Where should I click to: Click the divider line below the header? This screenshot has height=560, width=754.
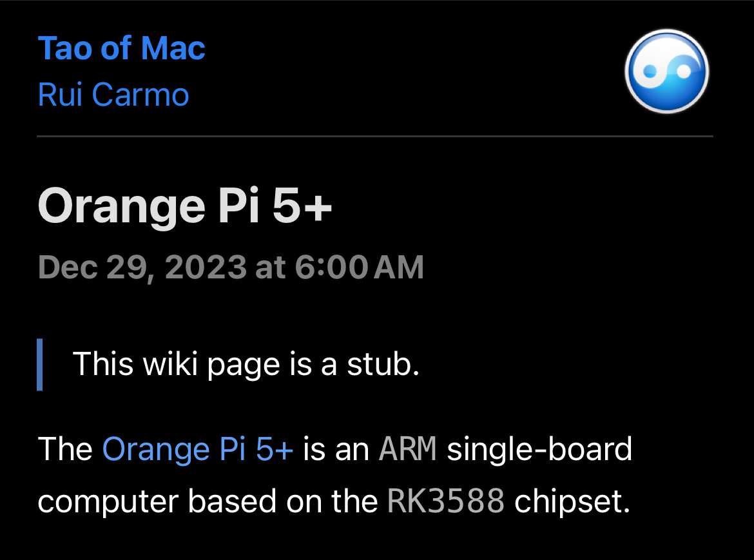(x=375, y=137)
